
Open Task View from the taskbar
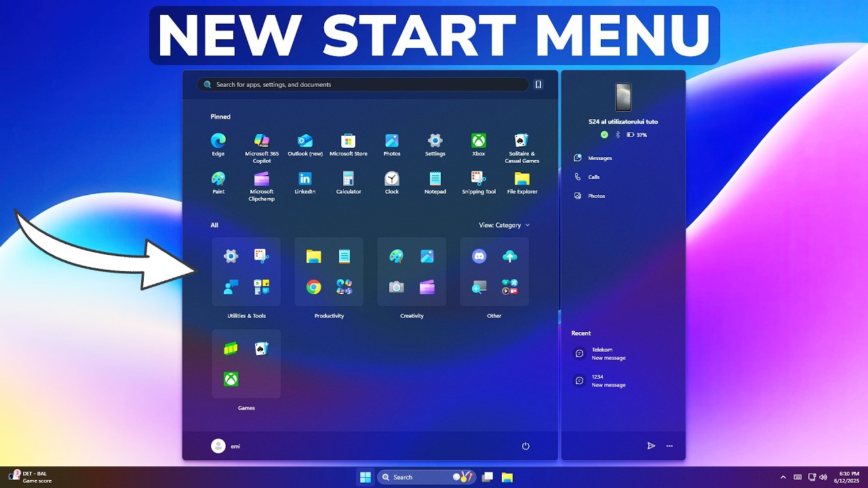pos(487,477)
